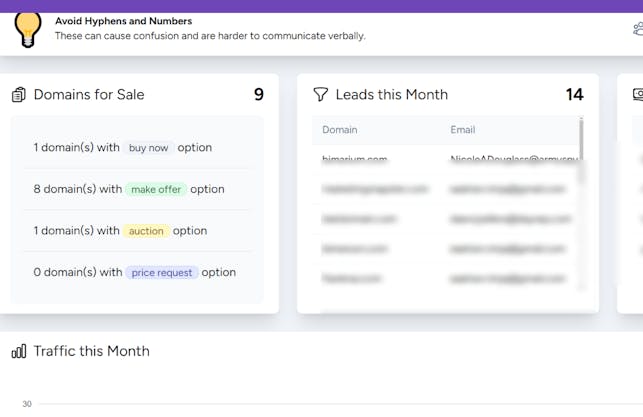643x417 pixels.
Task: Click the 'price request' badge
Action: [162, 272]
